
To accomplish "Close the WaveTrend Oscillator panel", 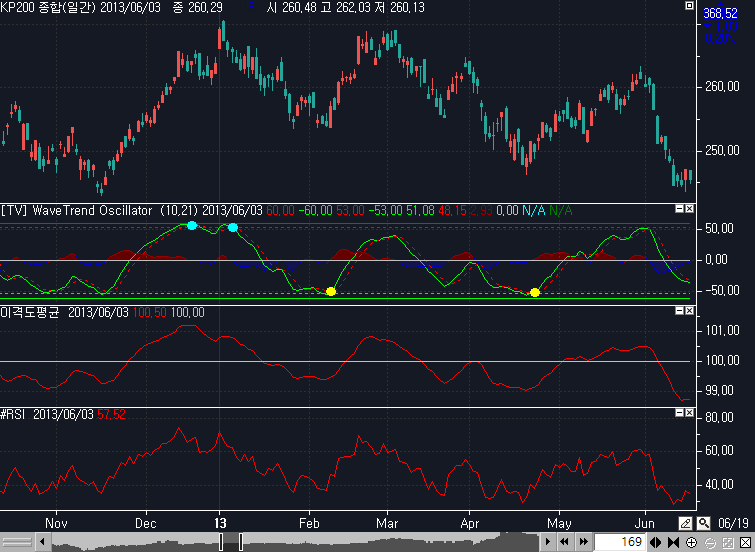I will [x=689, y=210].
